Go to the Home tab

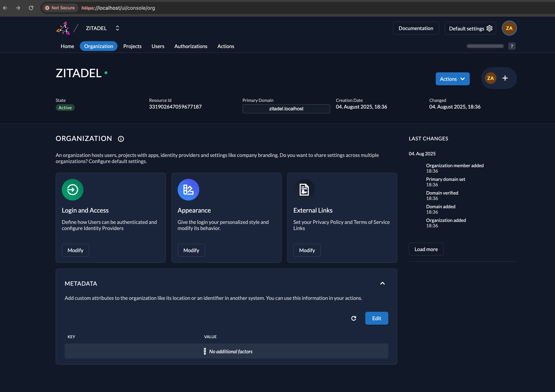click(x=67, y=46)
